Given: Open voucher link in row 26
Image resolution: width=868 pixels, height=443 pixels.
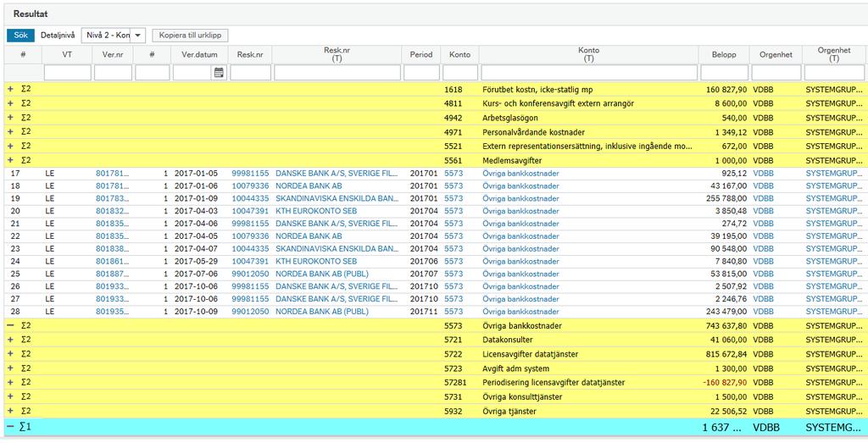Looking at the screenshot, I should (113, 286).
